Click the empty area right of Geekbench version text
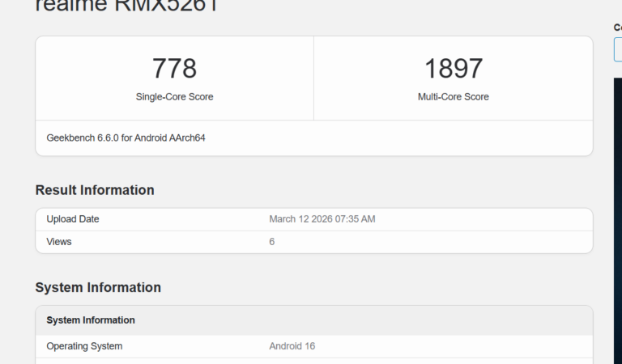 pyautogui.click(x=405, y=138)
